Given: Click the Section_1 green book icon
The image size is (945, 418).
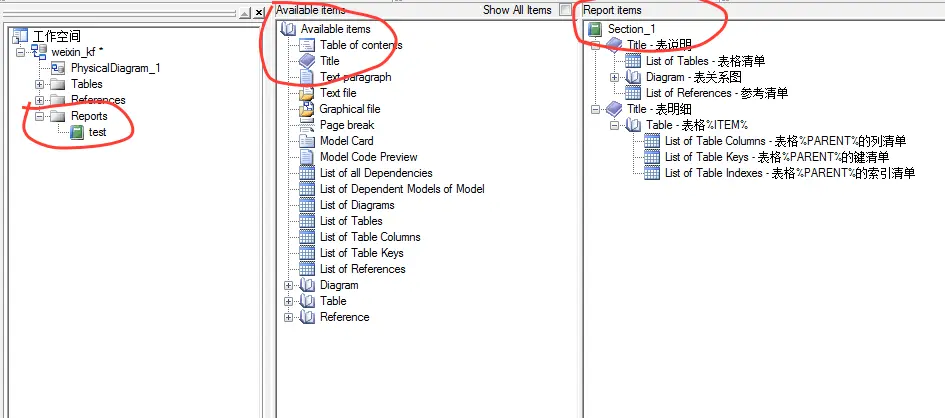Looking at the screenshot, I should point(595,29).
